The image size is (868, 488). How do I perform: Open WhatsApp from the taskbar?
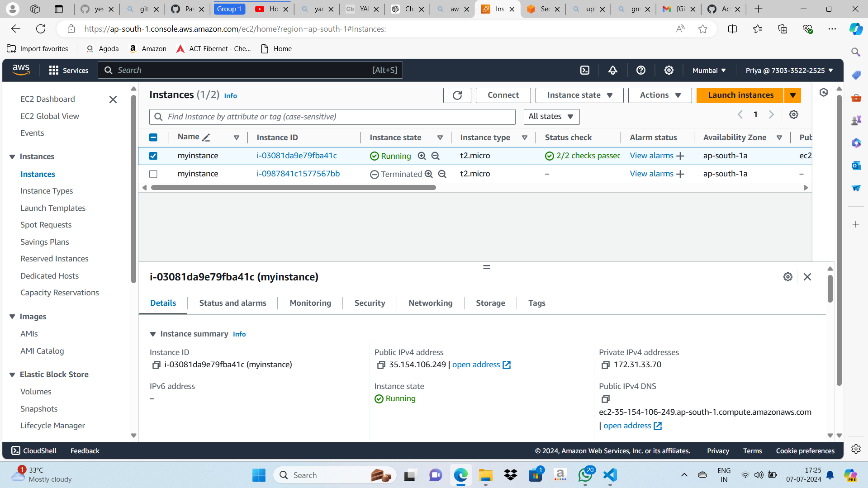[x=585, y=475]
